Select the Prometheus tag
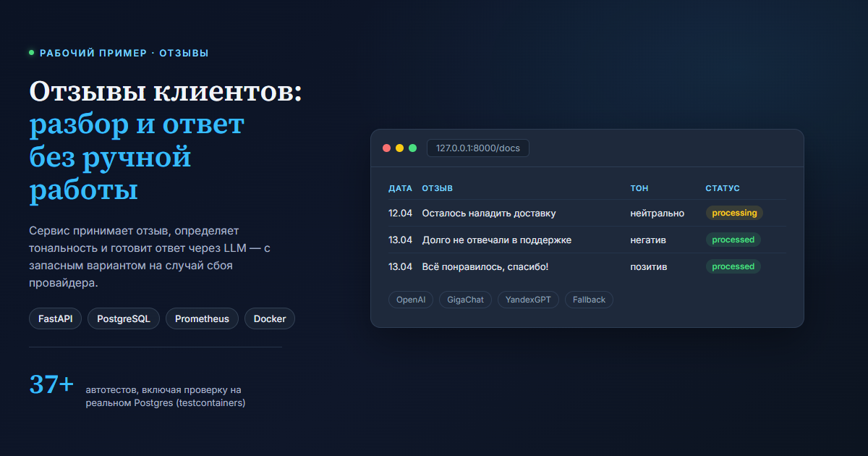The width and height of the screenshot is (868, 456). click(x=202, y=319)
